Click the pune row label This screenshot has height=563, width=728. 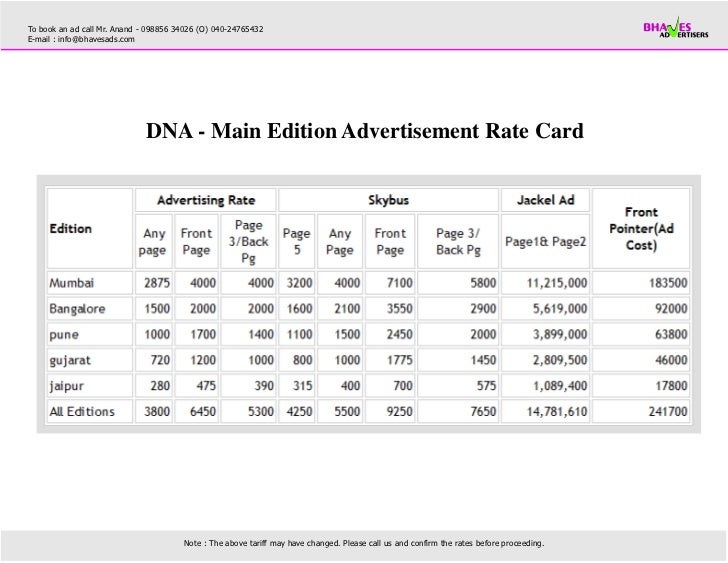[64, 335]
